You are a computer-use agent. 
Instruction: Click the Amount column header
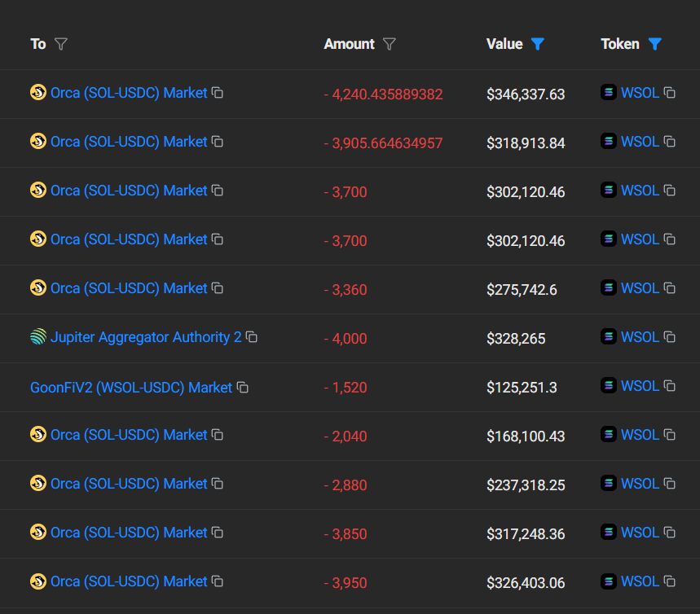pos(349,44)
